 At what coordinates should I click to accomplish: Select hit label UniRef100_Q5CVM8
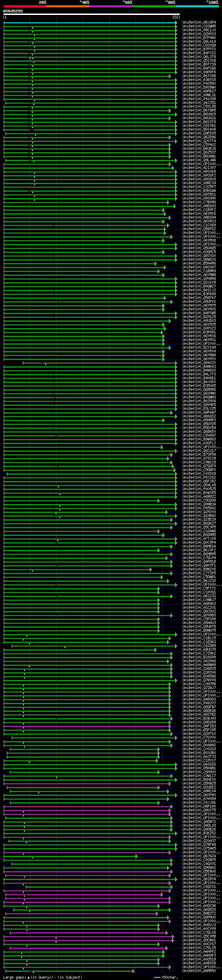[x=199, y=936]
